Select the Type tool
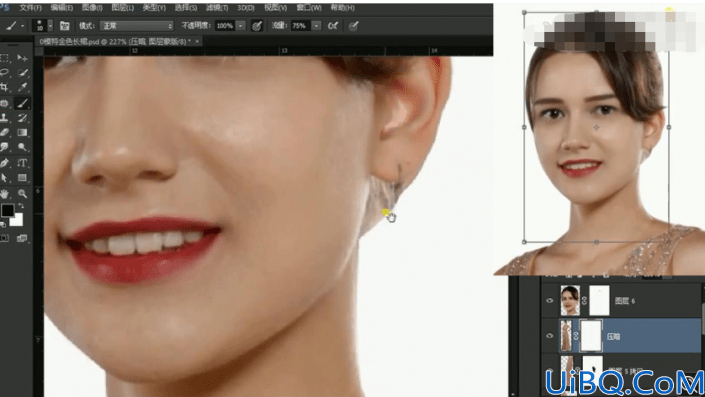This screenshot has height=397, width=705. point(22,163)
